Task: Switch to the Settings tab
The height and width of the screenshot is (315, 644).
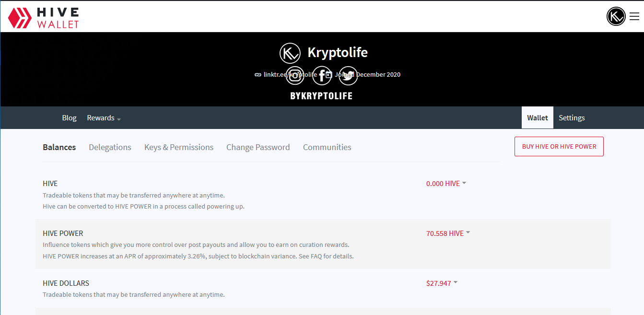Action: 572,118
